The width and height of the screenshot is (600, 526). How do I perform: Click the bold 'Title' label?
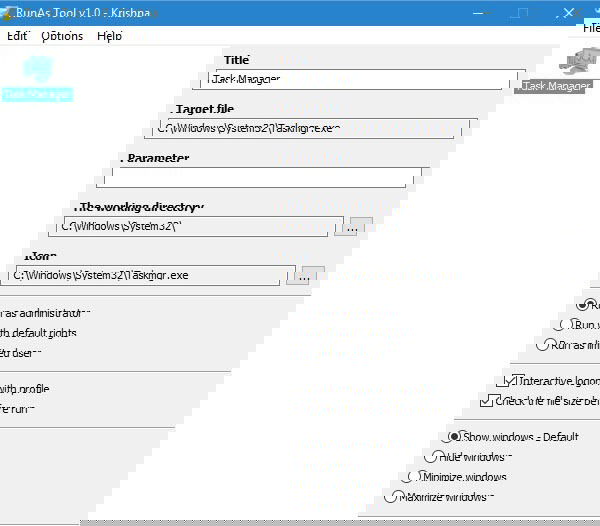point(236,60)
